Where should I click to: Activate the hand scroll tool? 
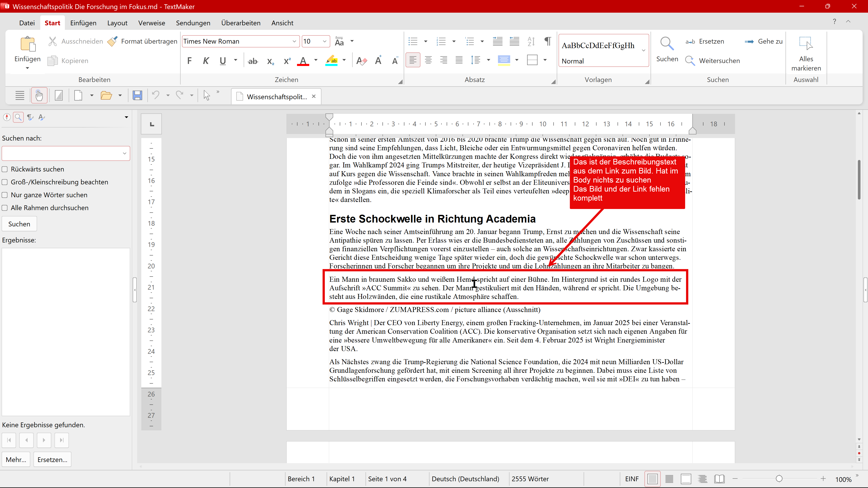(x=39, y=96)
